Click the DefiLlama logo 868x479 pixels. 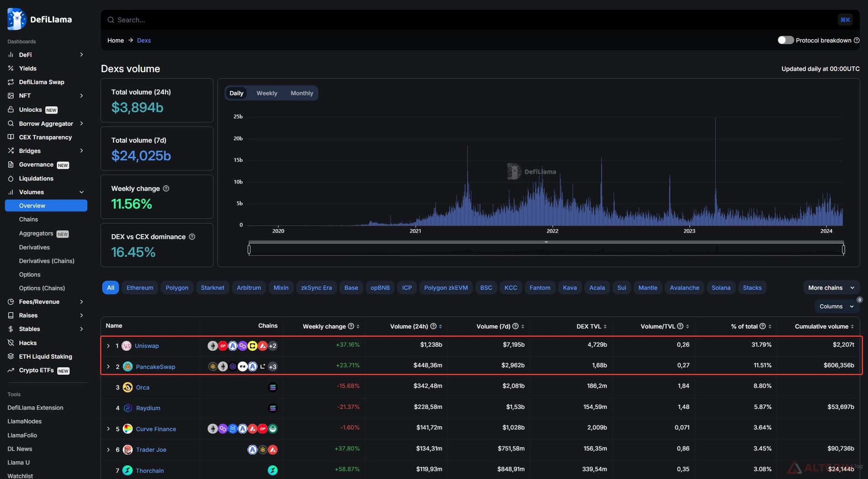(x=40, y=19)
